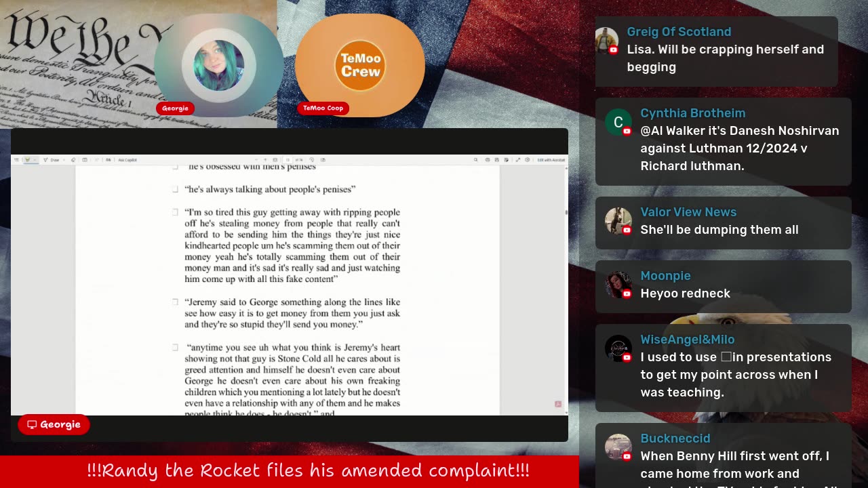Click the fit to width icon
Screen dimensions: 868x488
tap(275, 160)
